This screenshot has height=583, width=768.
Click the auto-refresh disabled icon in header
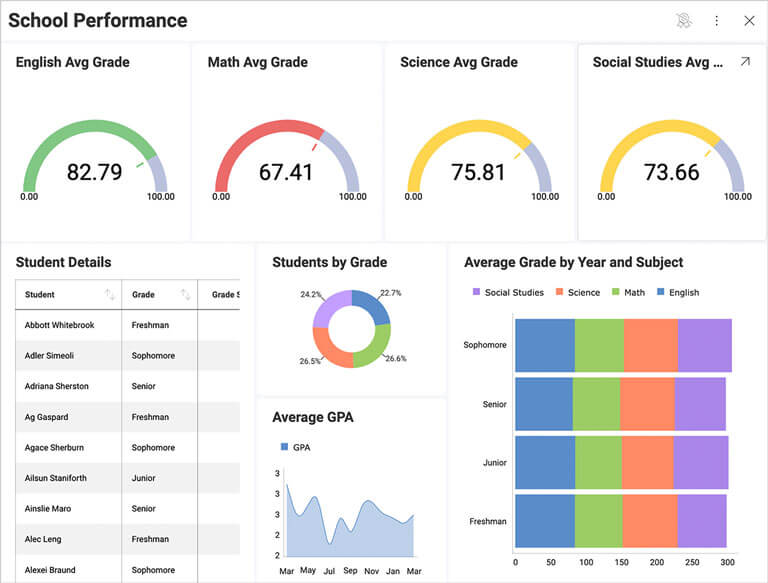[x=684, y=20]
